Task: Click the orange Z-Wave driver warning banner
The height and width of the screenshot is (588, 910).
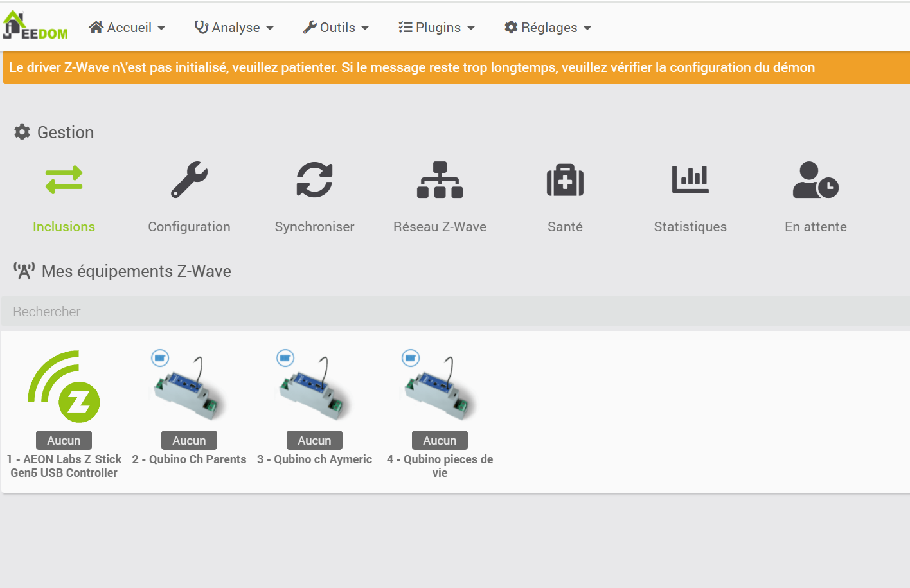Action: [456, 67]
